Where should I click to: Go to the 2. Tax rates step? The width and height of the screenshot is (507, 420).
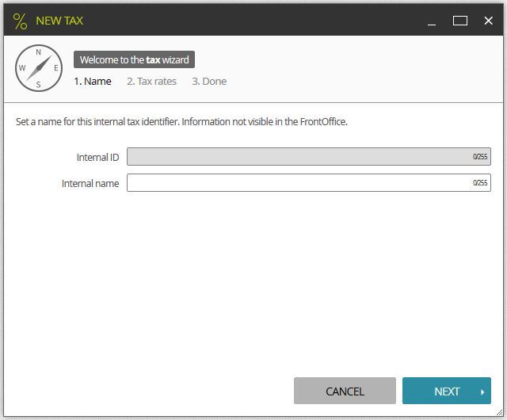[151, 81]
